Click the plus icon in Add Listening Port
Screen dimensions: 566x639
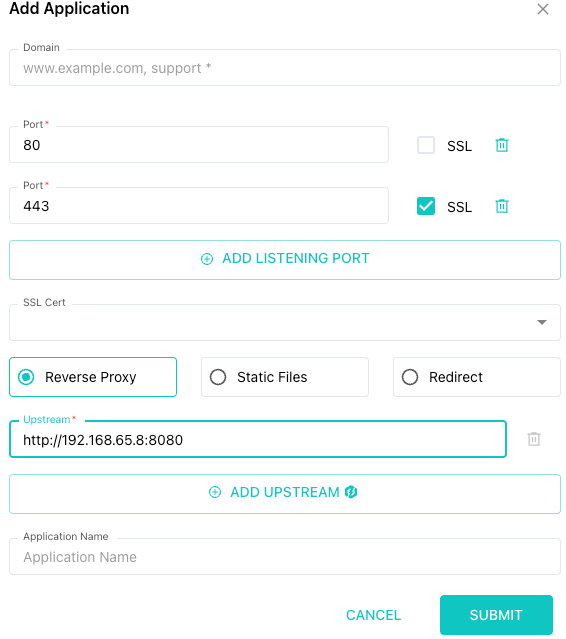pos(207,259)
